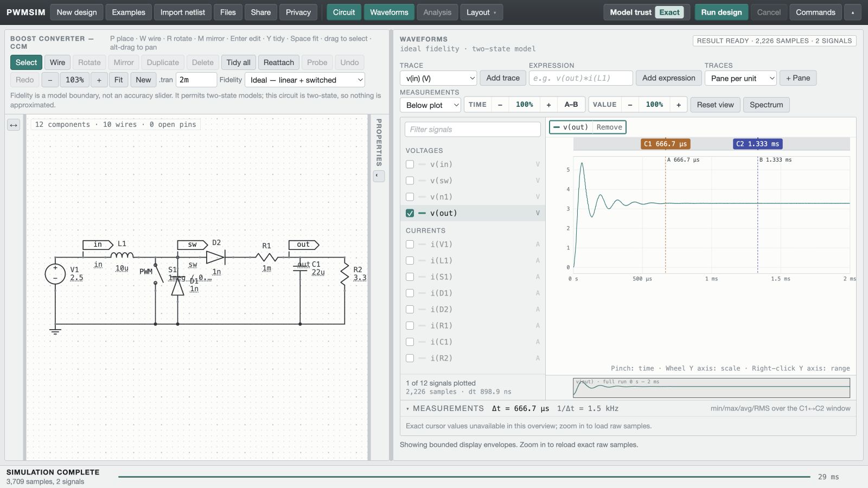
Task: Click the C1 666.7 µs cursor marker
Action: (666, 144)
